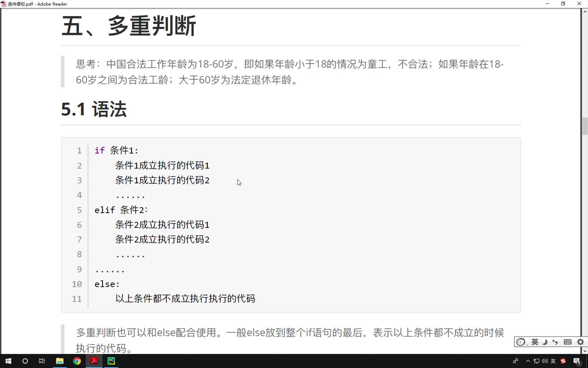This screenshot has height=368, width=588.
Task: Open network status in the system tray
Action: tap(536, 361)
